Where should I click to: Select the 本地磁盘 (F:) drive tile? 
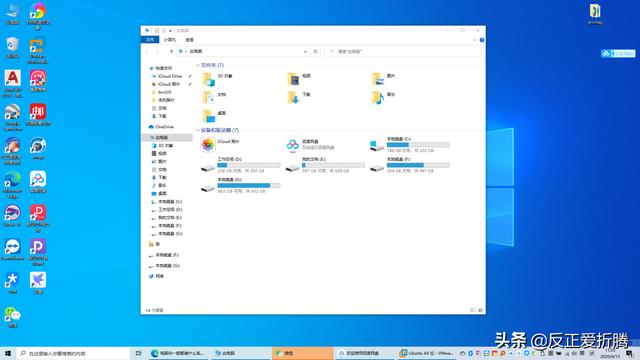410,165
